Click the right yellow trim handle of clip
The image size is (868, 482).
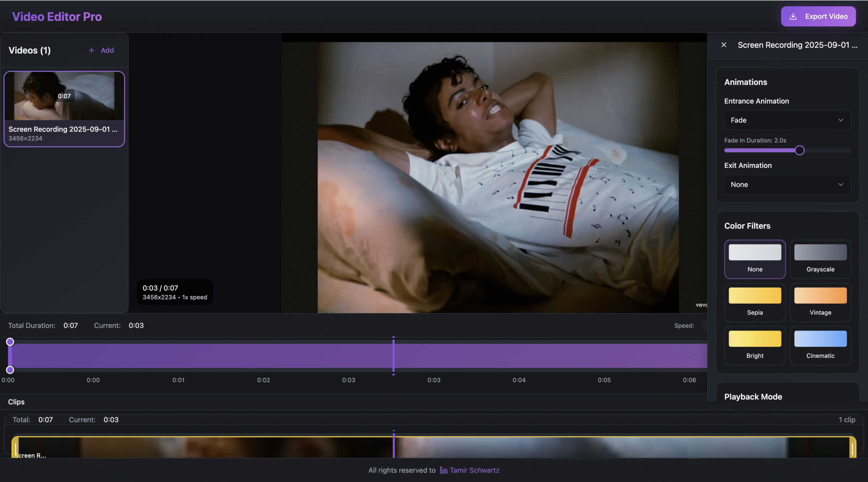coord(852,448)
